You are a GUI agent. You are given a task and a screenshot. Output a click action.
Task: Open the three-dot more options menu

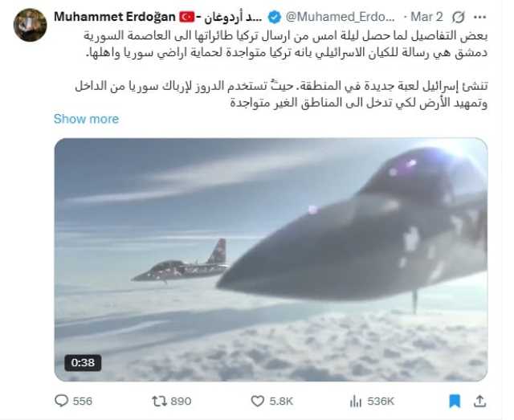pyautogui.click(x=480, y=17)
